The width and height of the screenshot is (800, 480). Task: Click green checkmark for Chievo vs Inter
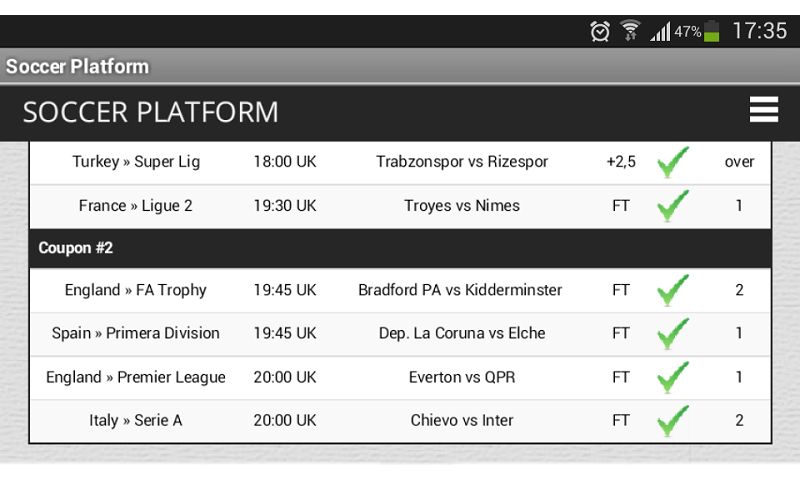[x=673, y=420]
